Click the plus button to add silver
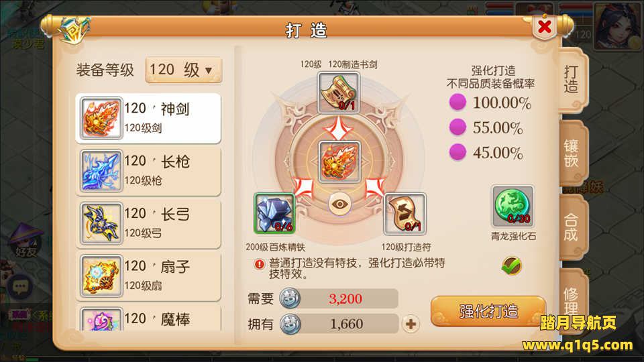Viewport: 644px width, 362px height. coord(411,324)
